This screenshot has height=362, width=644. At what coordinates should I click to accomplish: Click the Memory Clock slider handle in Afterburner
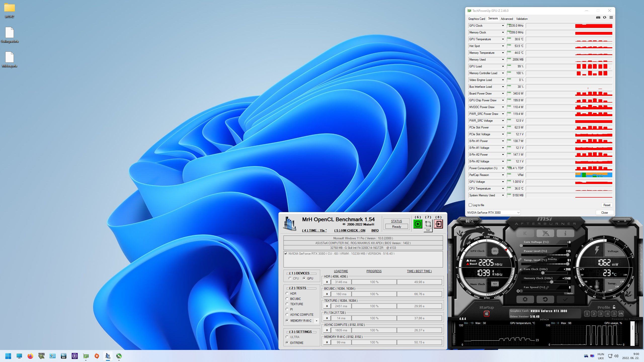(x=551, y=282)
